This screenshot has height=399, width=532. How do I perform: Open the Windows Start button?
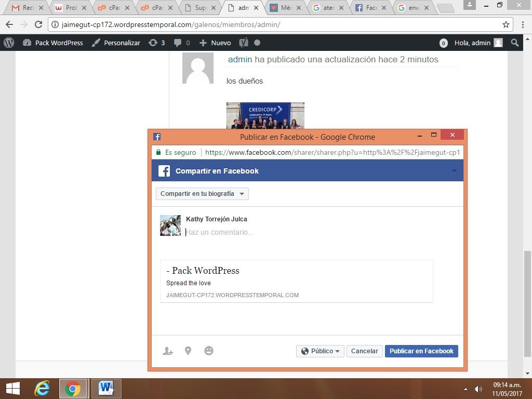coord(13,389)
